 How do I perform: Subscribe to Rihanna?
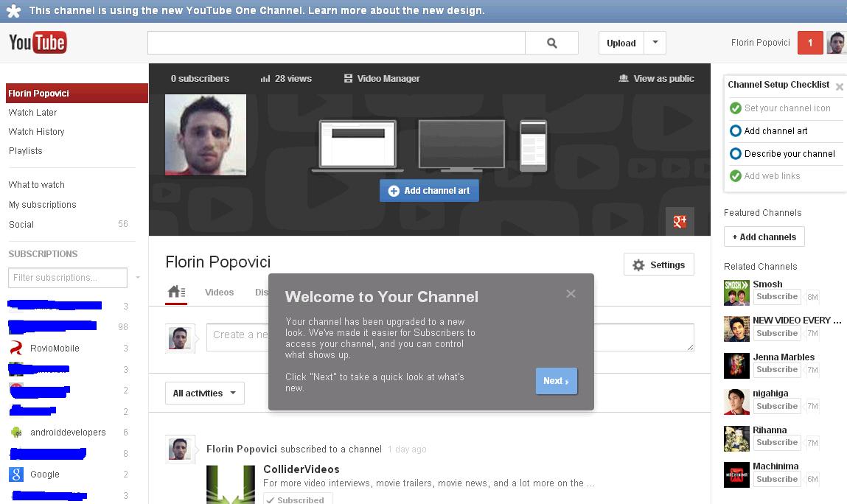tap(777, 442)
